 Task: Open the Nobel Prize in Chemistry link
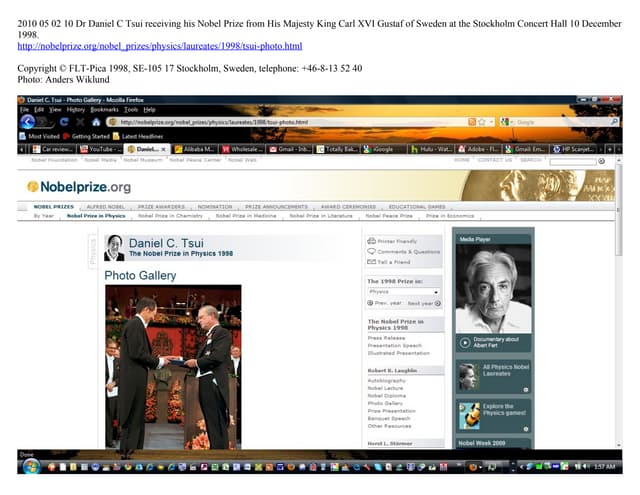coord(170,215)
